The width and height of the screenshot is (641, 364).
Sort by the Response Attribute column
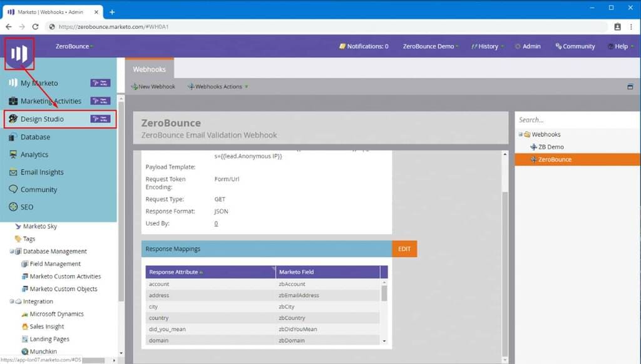tap(210, 272)
